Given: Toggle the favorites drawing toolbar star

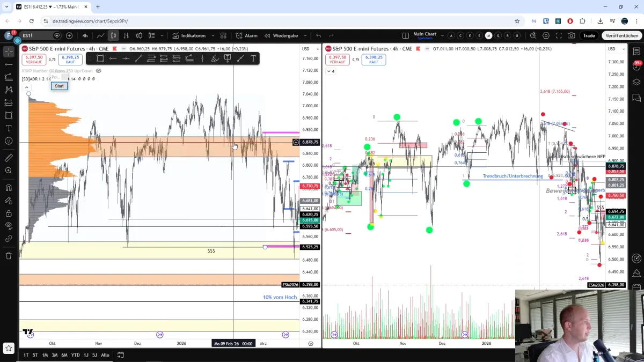Looking at the screenshot, I should point(8,347).
